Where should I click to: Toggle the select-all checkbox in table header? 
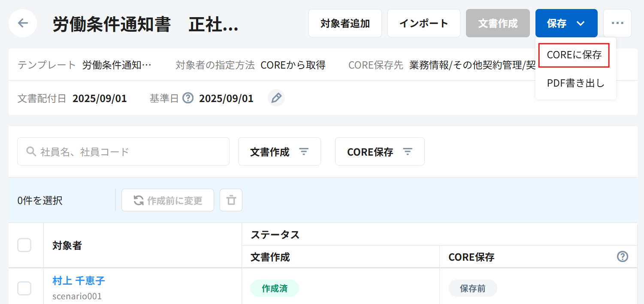point(24,245)
